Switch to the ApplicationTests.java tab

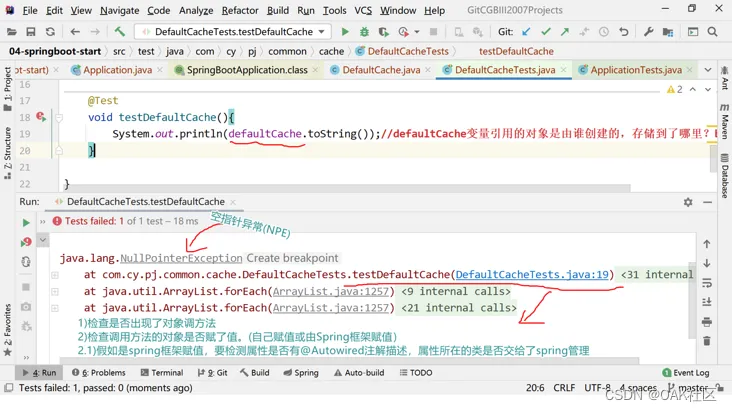636,70
